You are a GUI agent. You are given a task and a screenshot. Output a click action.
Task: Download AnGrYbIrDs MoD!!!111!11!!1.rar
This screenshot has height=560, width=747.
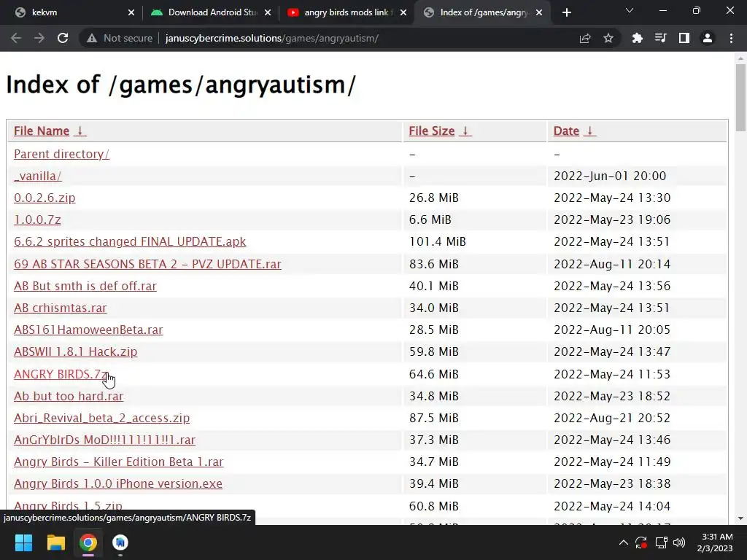point(104,440)
